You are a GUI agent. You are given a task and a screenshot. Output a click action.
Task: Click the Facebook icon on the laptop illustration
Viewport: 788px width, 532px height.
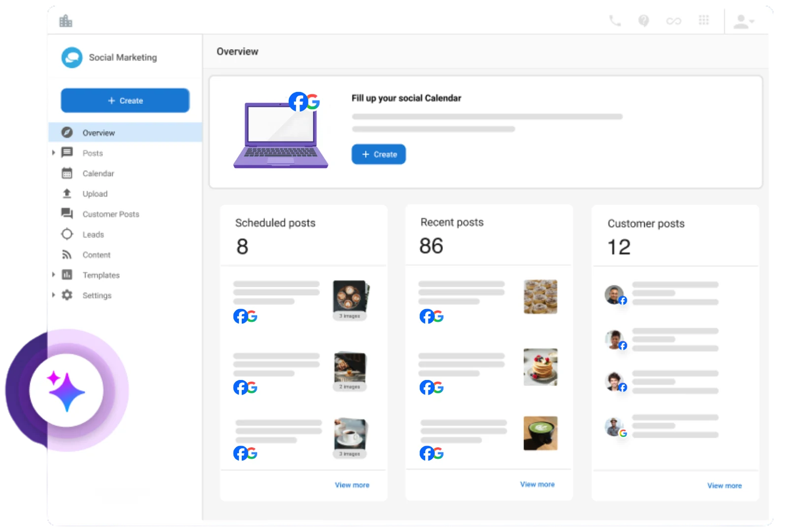pos(298,102)
